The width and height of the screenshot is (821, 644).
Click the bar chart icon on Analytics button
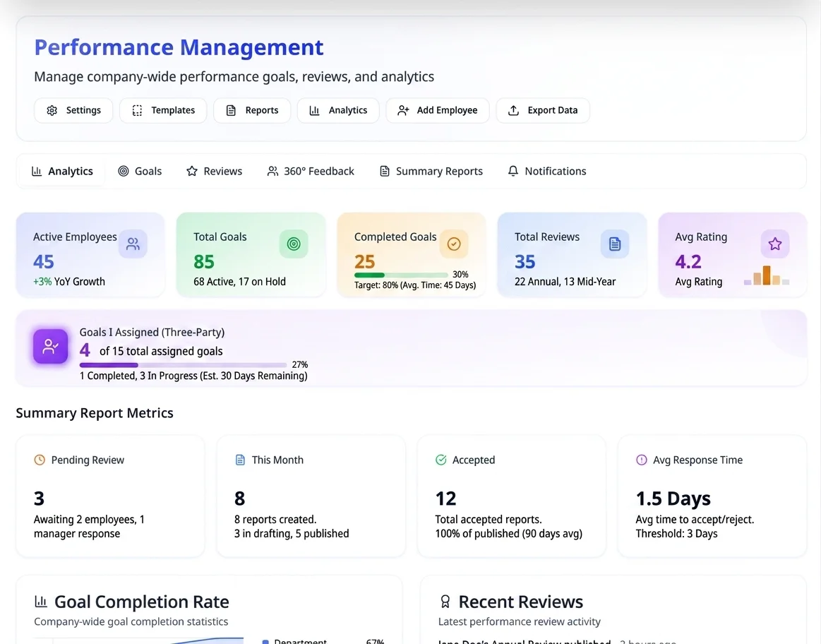click(x=314, y=110)
